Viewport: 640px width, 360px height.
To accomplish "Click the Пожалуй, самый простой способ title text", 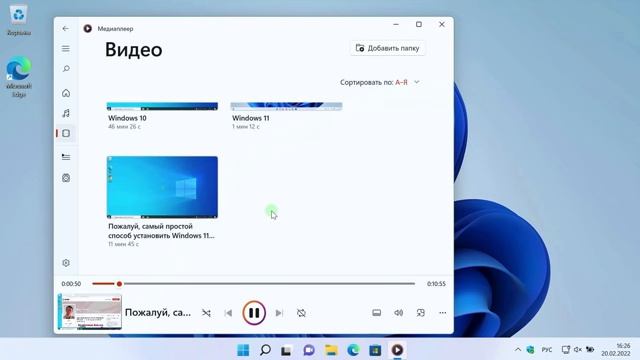I will 161,231.
